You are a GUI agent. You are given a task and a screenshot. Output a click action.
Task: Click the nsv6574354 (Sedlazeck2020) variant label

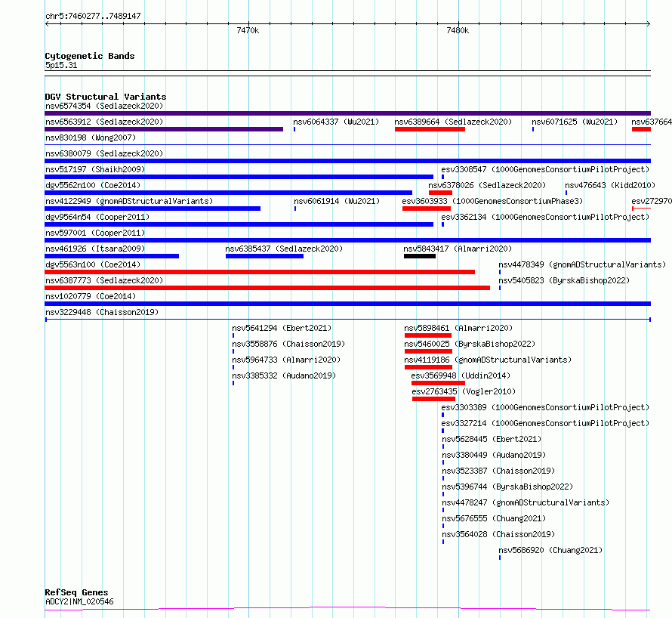pos(104,106)
